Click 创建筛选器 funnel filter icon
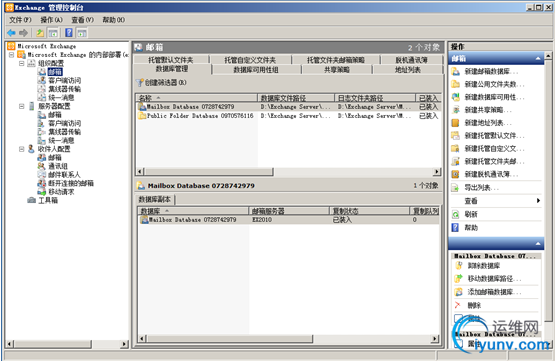 (140, 82)
